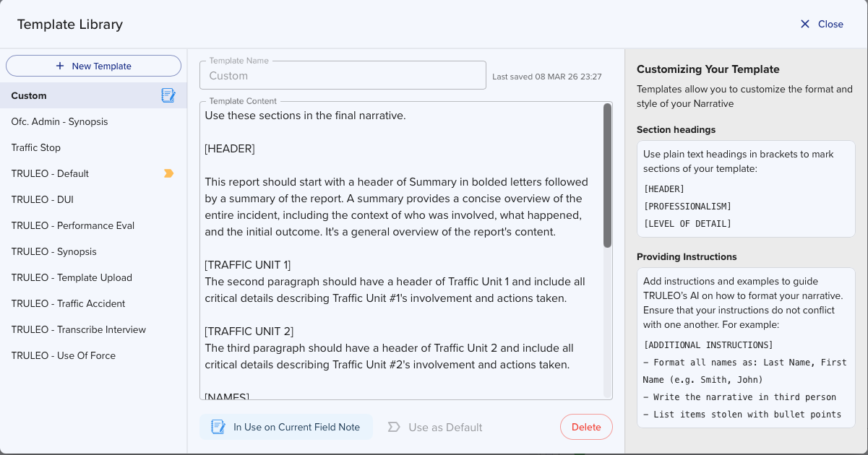Choose TRULEO - Traffic Accident template
The image size is (868, 455).
coord(69,303)
